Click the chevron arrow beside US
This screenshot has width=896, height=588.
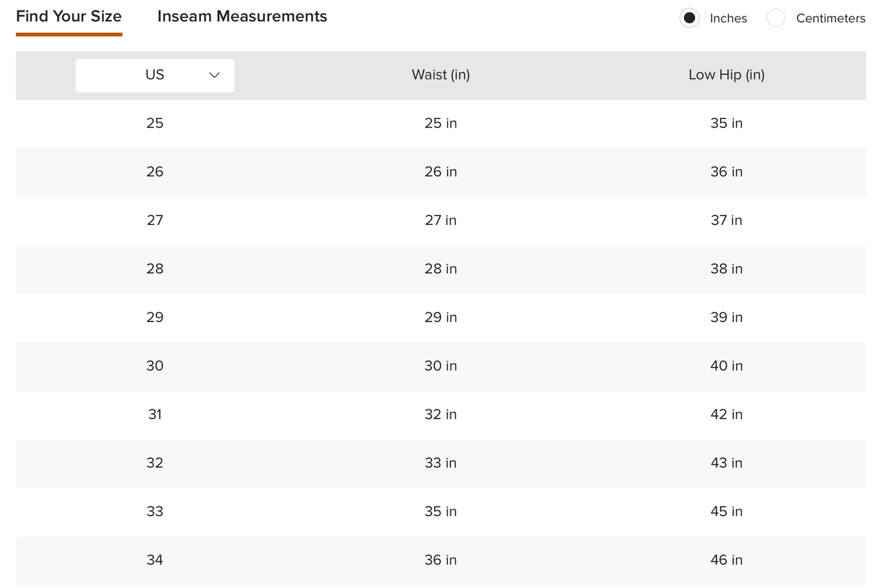(215, 75)
